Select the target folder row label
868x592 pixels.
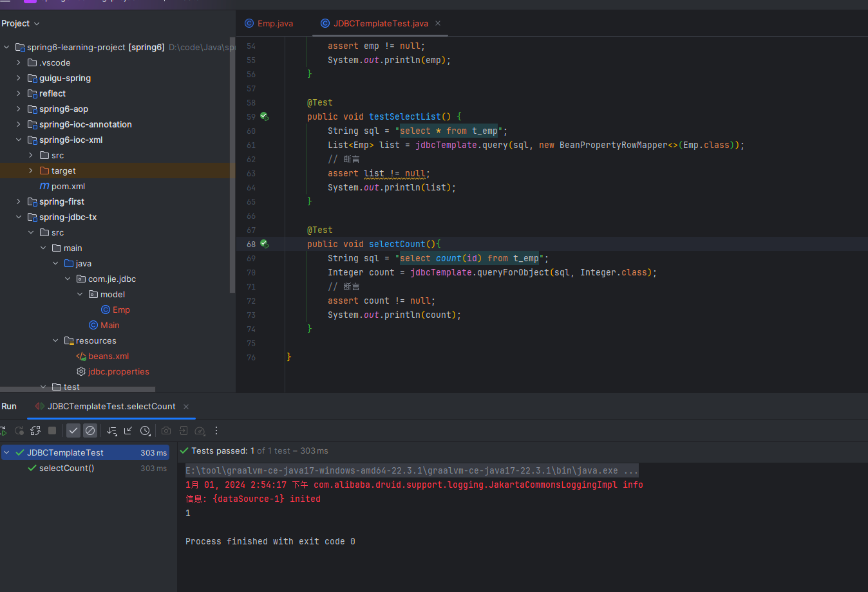pos(64,171)
